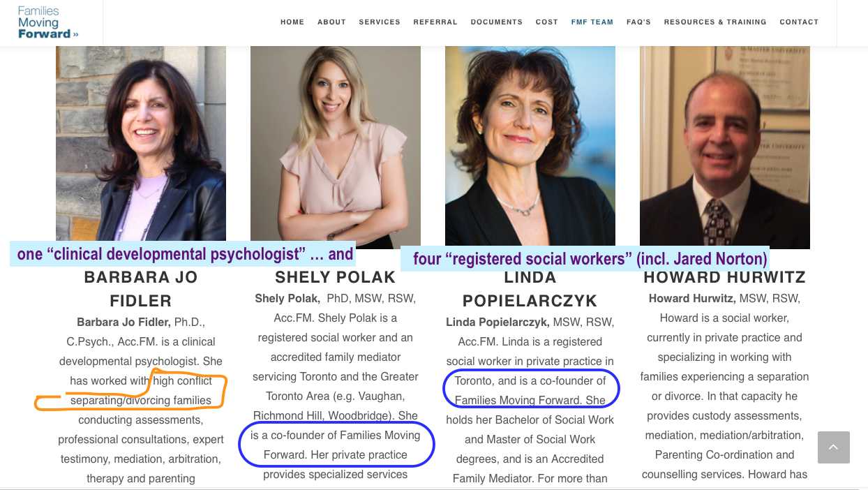Open the Services menu
This screenshot has height=490, width=868.
(380, 22)
